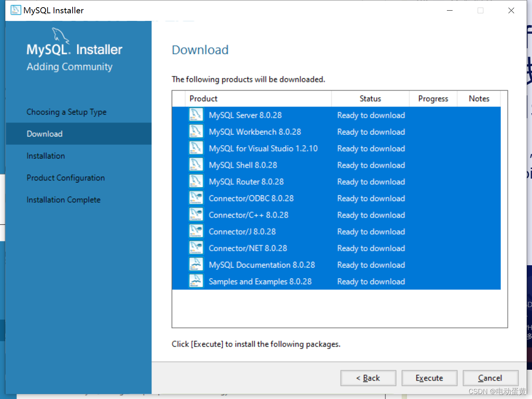Viewport: 532px width, 399px height.
Task: Click the Back button
Action: (x=368, y=378)
